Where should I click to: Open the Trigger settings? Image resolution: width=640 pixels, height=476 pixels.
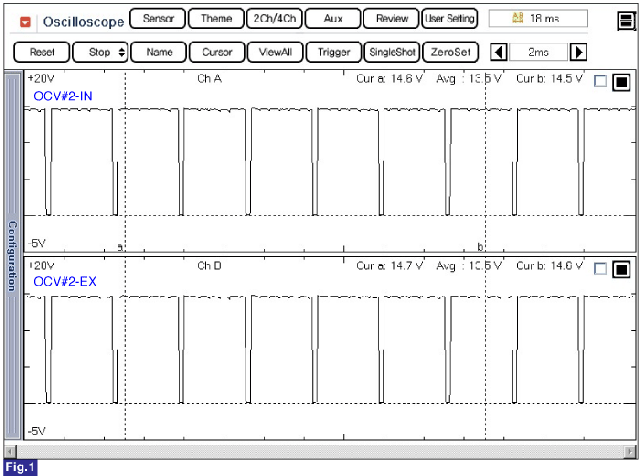tap(333, 52)
